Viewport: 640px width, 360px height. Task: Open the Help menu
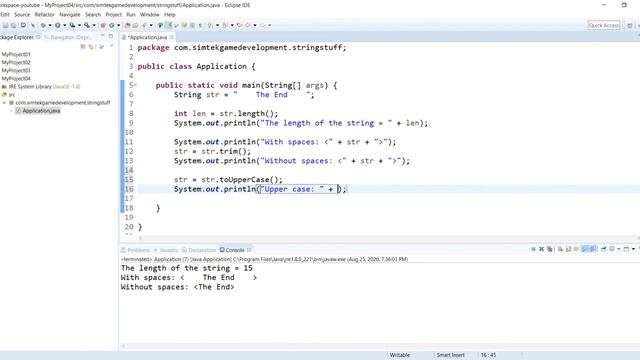click(x=169, y=15)
